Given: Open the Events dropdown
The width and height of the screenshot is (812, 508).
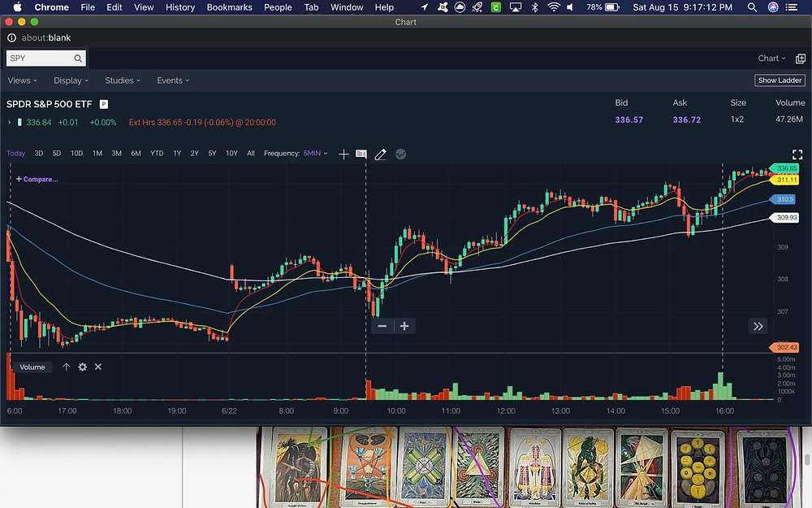Looking at the screenshot, I should tap(173, 80).
